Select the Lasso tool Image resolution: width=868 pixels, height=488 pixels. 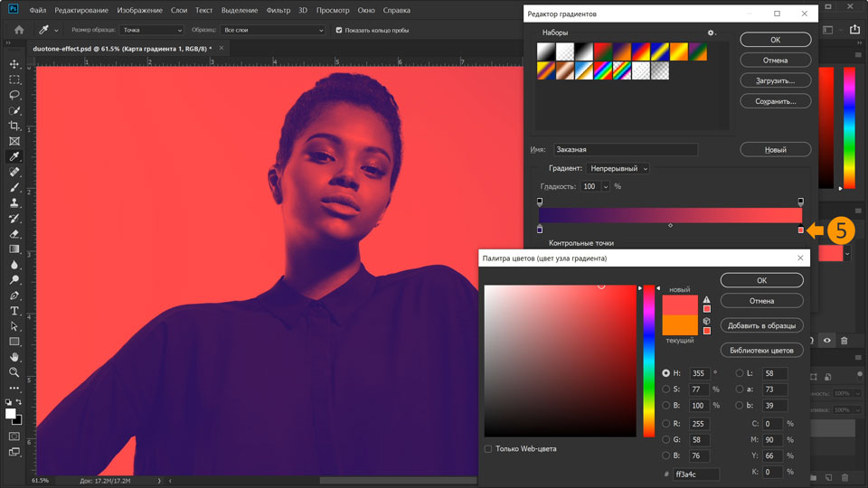[14, 95]
